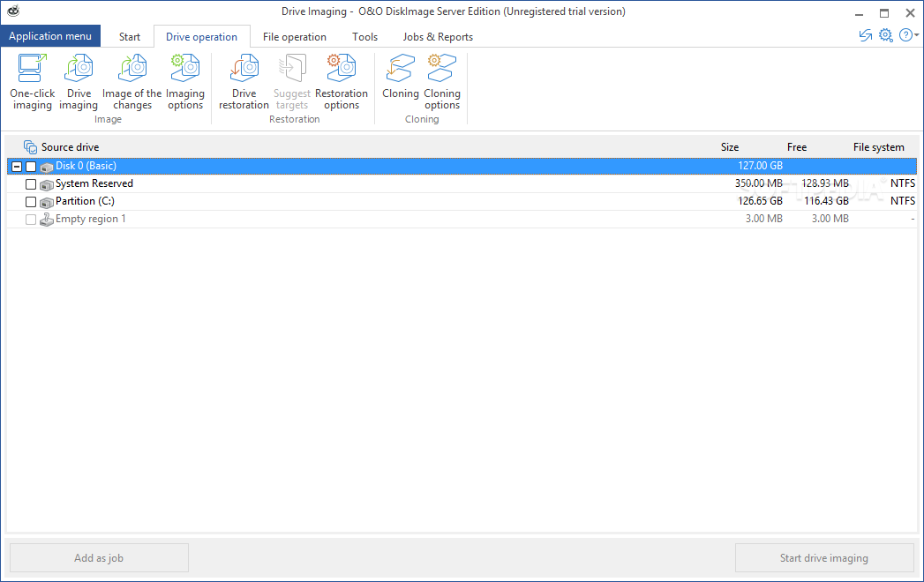Launch Drive restoration
The width and height of the screenshot is (924, 582).
click(244, 82)
